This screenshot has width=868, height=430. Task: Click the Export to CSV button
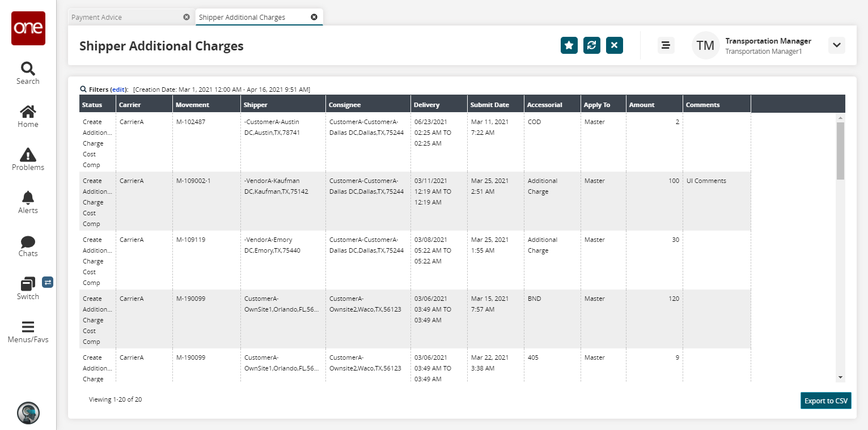pos(825,401)
